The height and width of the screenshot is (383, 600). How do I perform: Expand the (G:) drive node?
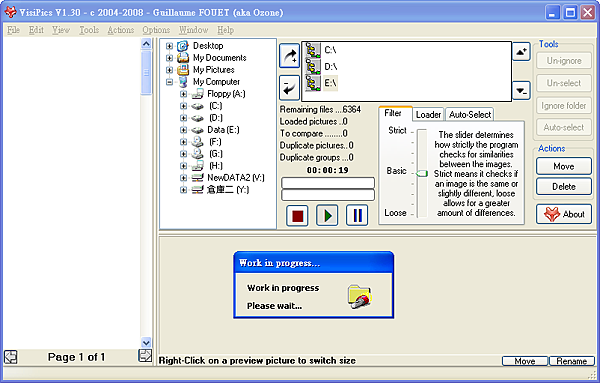pyautogui.click(x=183, y=154)
